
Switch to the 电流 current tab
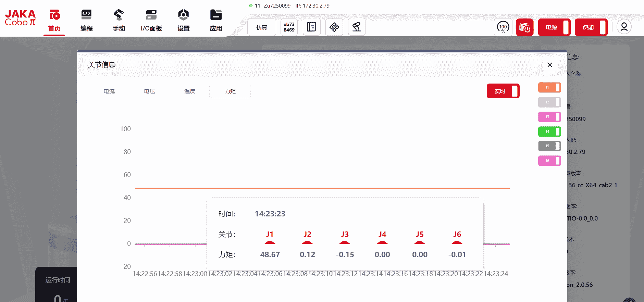click(x=109, y=91)
